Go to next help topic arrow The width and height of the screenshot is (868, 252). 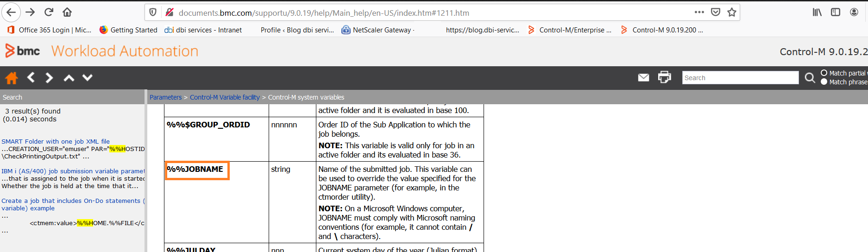pos(49,77)
